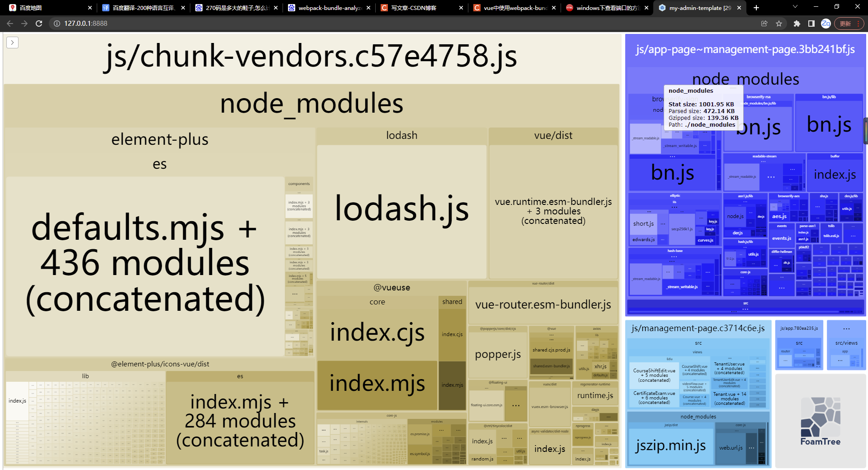
Task: Click js/app.780ea235.js chunk title
Action: point(799,328)
